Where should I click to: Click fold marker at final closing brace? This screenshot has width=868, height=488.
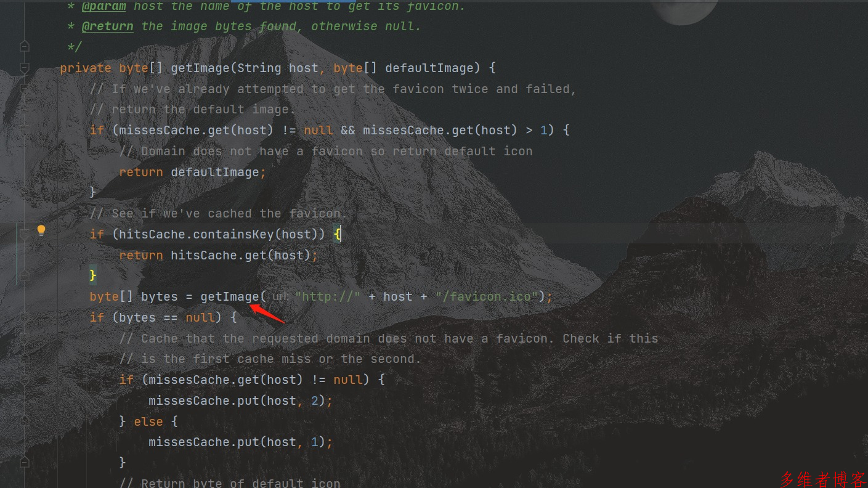pos(25,462)
